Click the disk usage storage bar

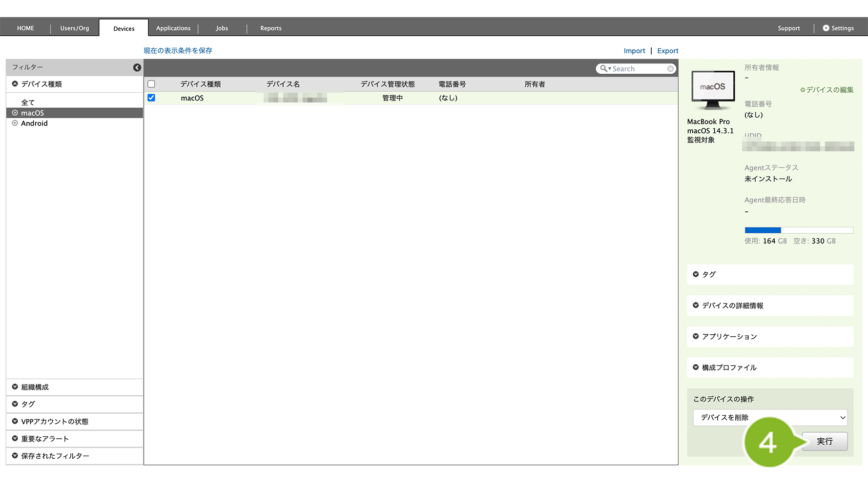click(799, 230)
